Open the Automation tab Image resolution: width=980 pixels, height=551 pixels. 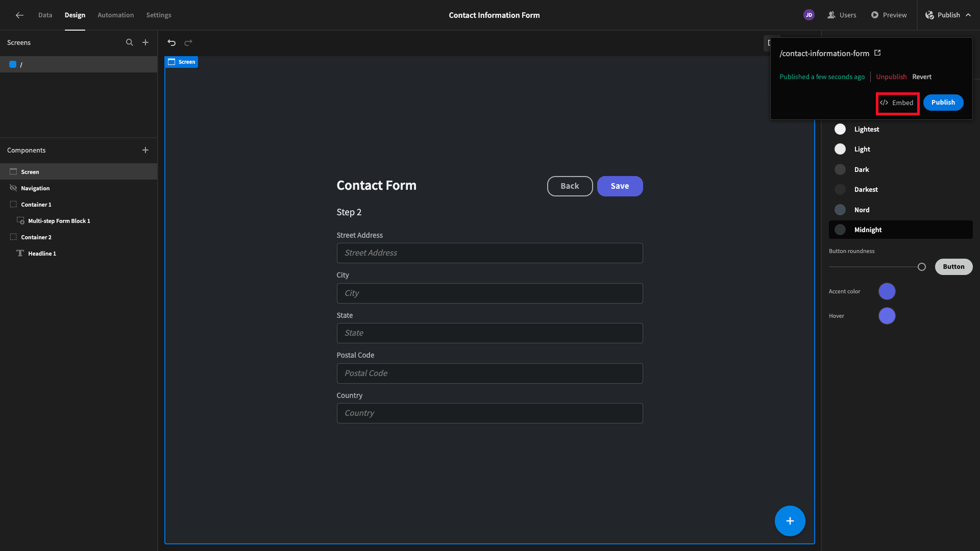click(116, 15)
